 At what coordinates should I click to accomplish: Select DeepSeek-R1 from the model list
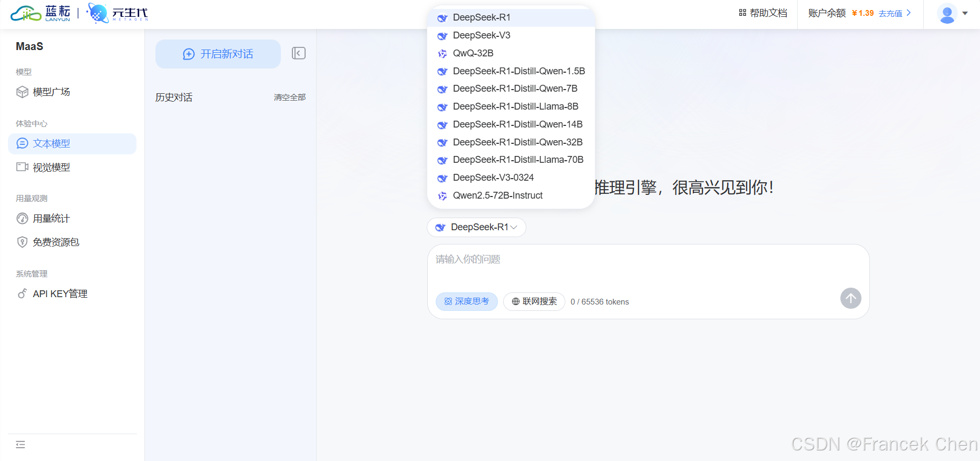point(511,17)
